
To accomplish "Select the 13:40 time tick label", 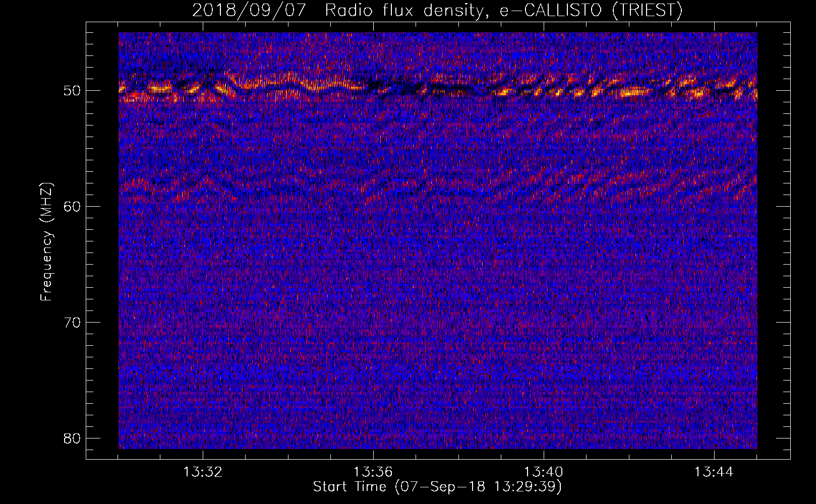I will click(x=544, y=472).
